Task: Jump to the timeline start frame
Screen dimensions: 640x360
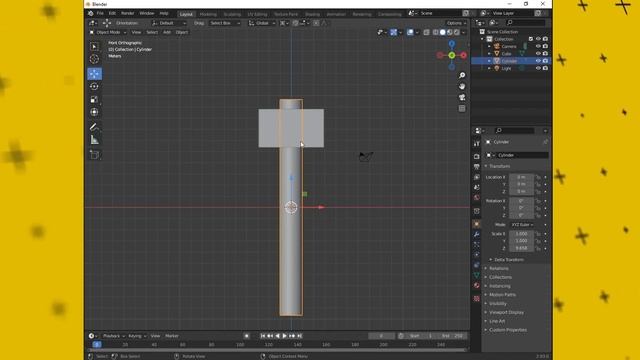Action: point(263,336)
